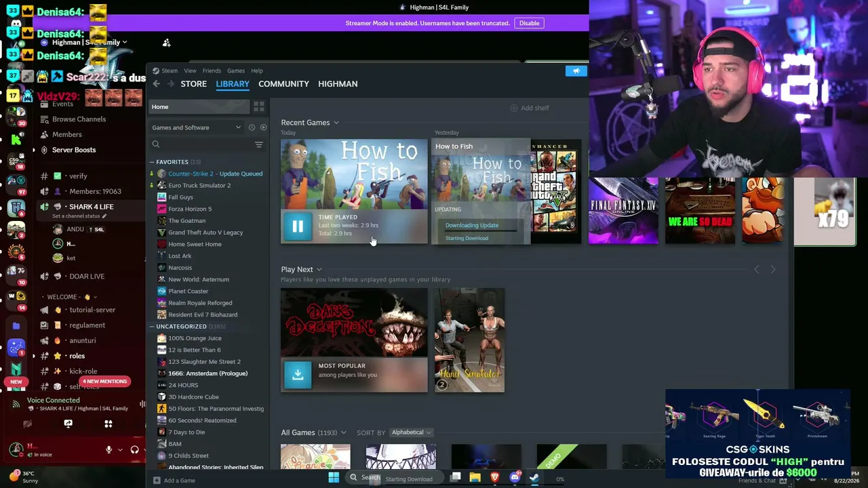Open Discord activities launcher icon
The image size is (868, 488).
pos(108,424)
